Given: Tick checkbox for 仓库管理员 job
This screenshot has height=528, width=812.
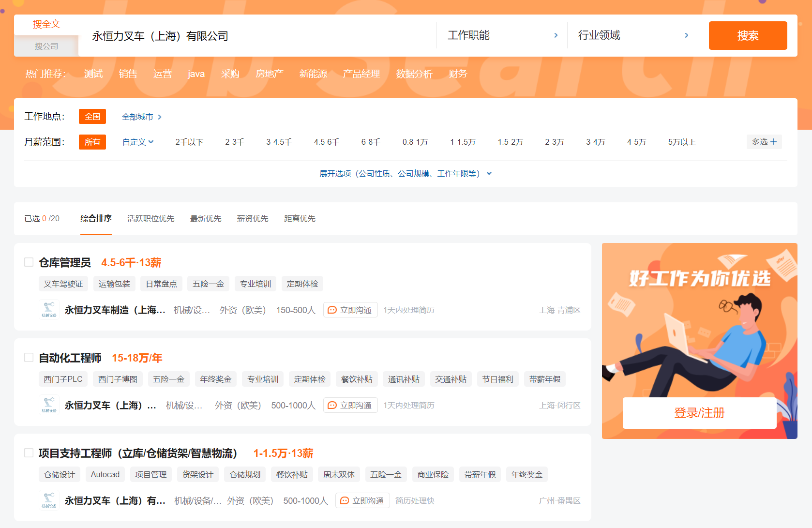Looking at the screenshot, I should click(x=29, y=262).
